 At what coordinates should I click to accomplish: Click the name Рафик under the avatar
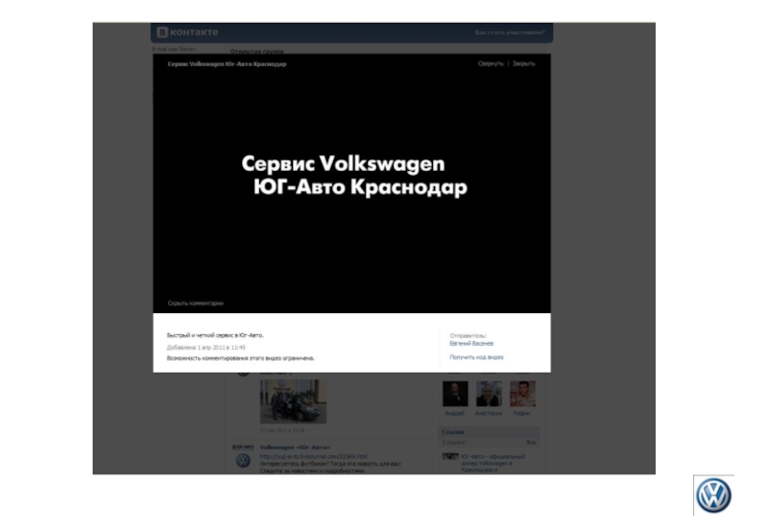click(521, 414)
